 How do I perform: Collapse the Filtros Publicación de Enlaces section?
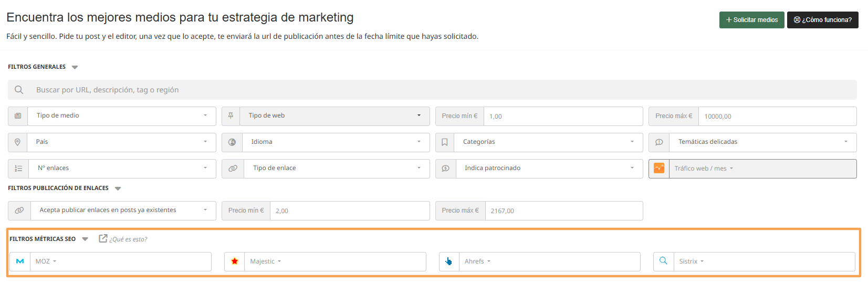pos(118,188)
